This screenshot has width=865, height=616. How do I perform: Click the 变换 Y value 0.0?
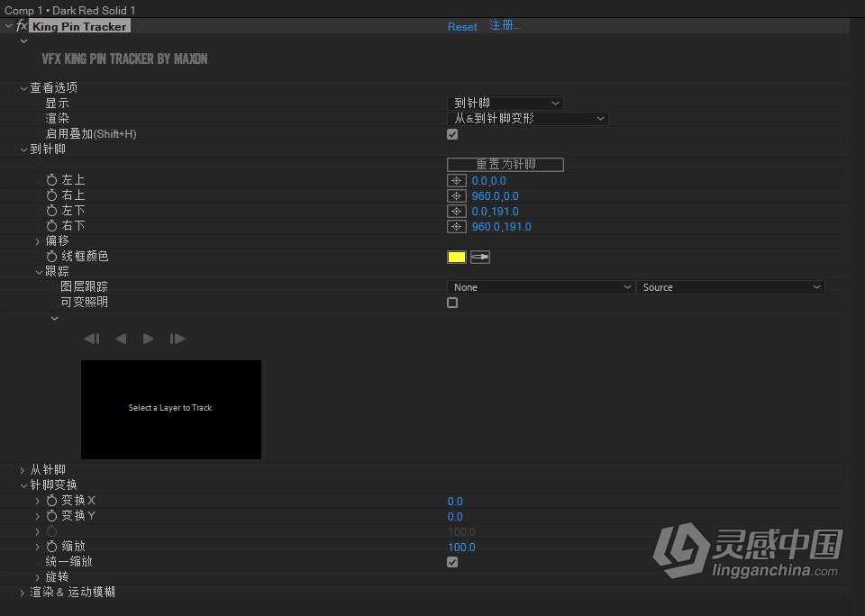point(455,517)
